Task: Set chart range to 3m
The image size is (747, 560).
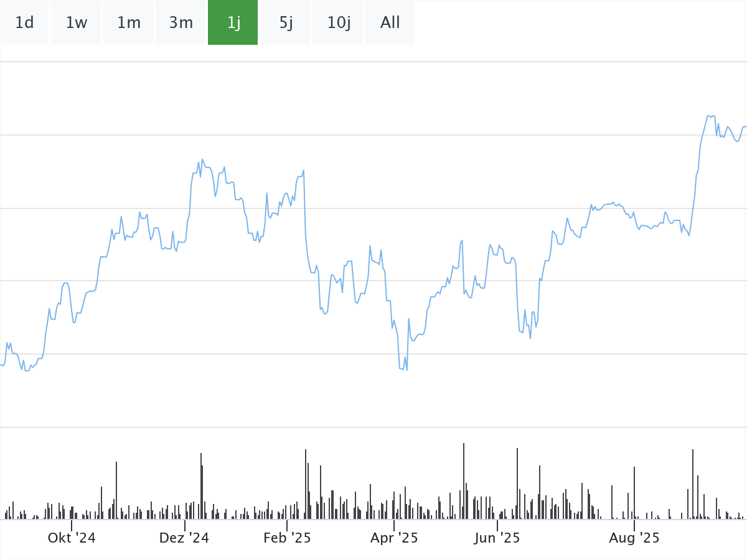Action: click(x=181, y=23)
